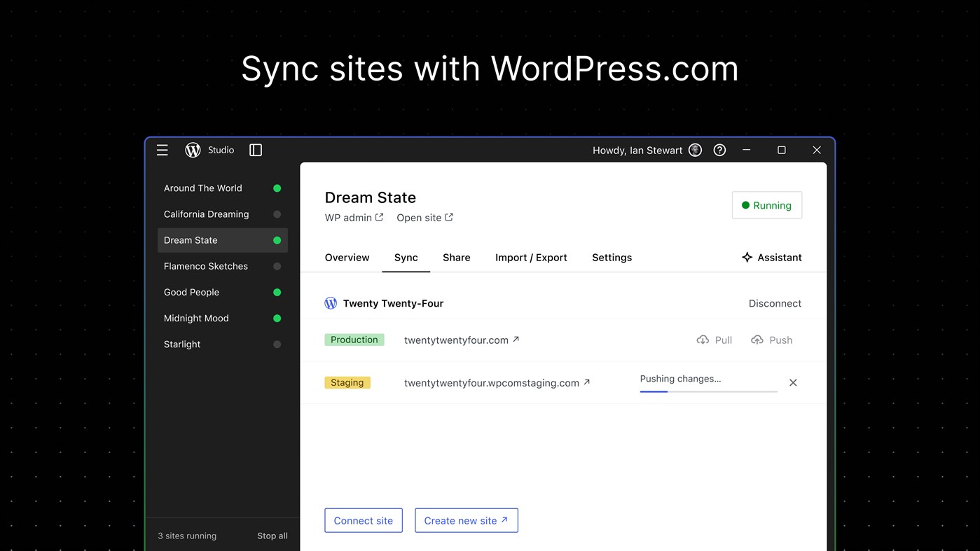980x551 pixels.
Task: Switch to the Overview tab
Action: 347,258
